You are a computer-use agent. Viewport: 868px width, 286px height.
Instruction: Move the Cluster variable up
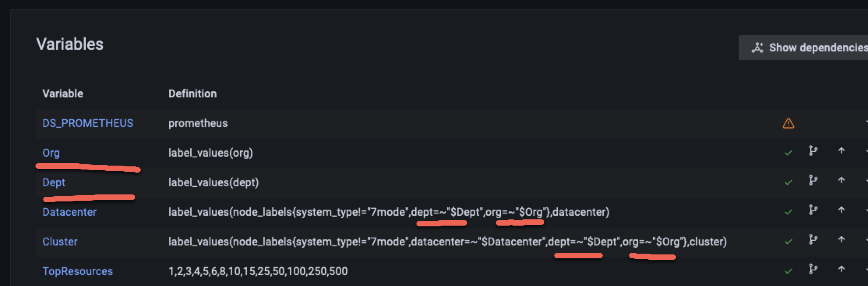click(x=842, y=240)
